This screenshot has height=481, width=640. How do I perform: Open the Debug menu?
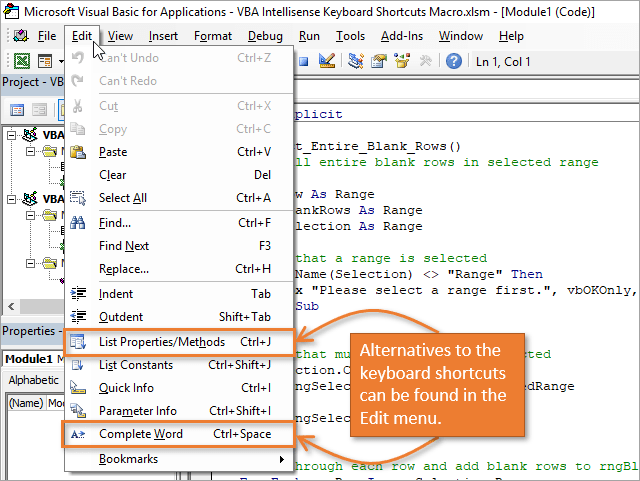click(264, 36)
